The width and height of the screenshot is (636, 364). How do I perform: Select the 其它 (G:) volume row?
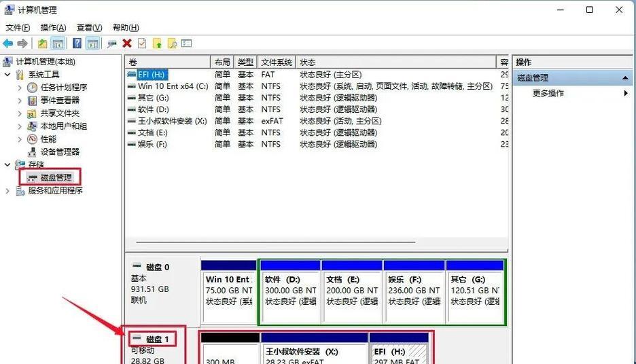317,98
